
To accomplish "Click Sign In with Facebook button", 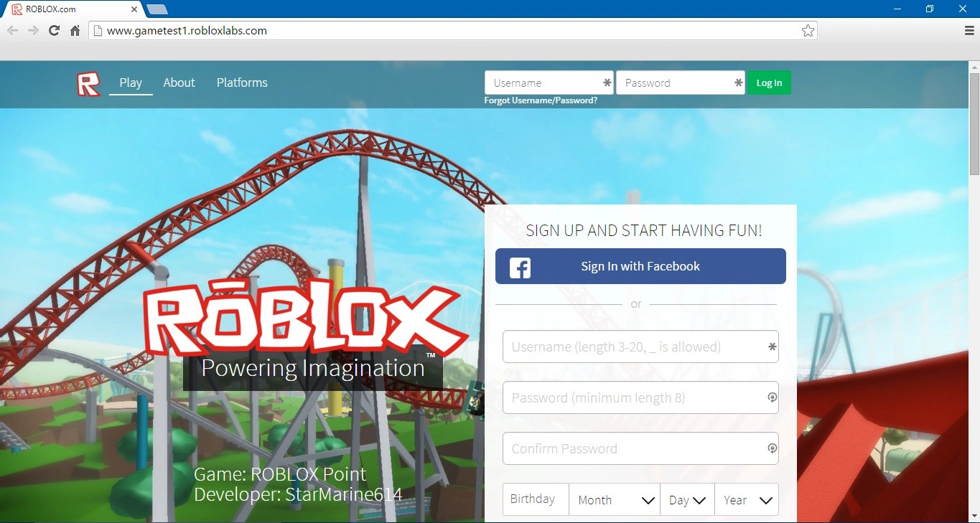I will (x=640, y=266).
